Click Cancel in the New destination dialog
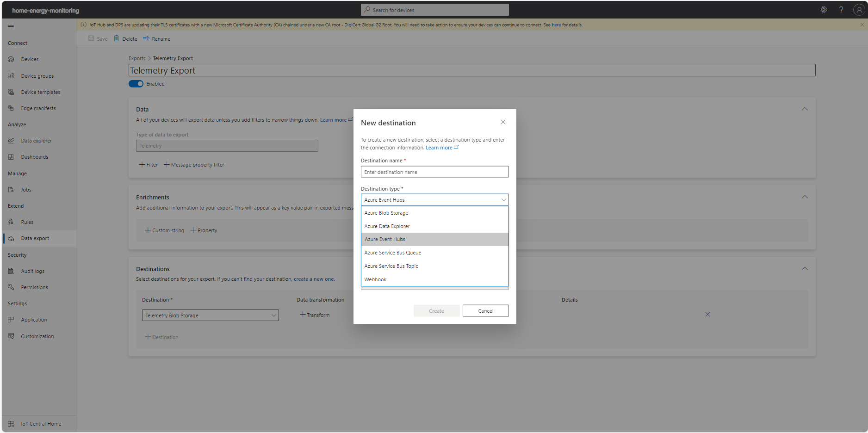 point(485,310)
